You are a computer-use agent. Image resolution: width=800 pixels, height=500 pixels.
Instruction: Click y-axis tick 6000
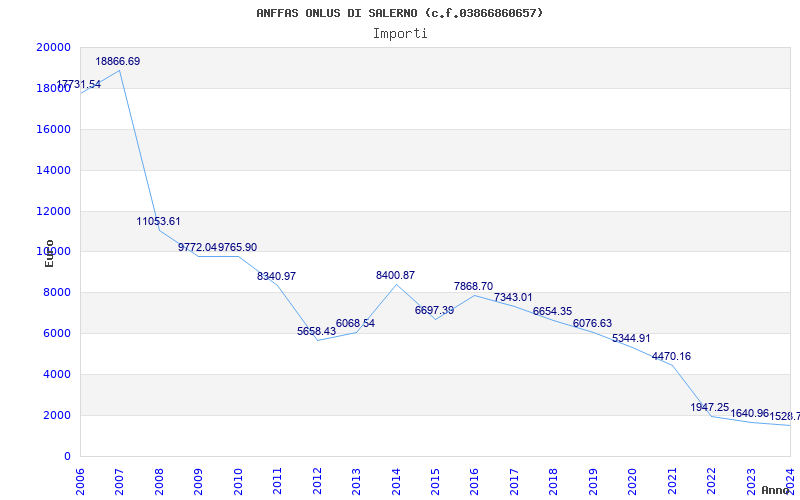click(57, 334)
